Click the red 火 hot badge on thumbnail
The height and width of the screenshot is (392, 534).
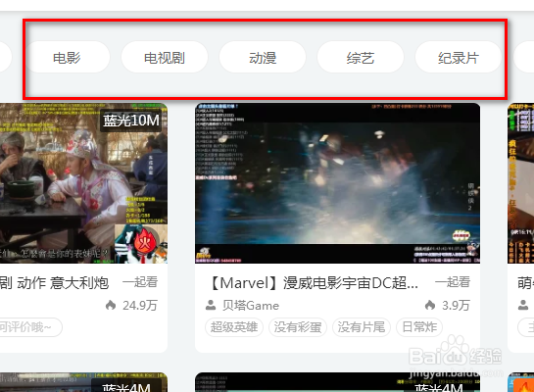point(145,241)
